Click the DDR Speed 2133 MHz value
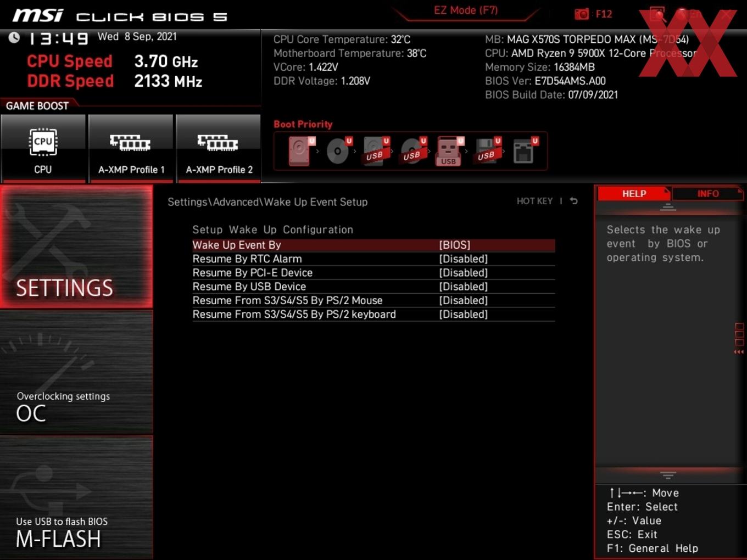Screen dimensions: 747x560 (168, 81)
